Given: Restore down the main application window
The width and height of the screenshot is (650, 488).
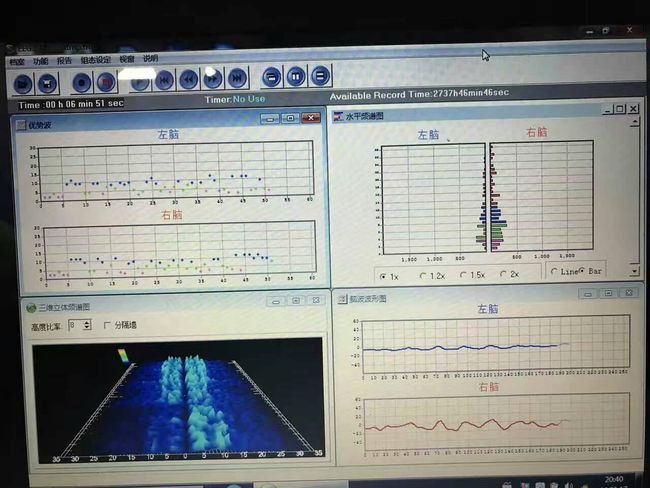Looking at the screenshot, I should [605, 31].
